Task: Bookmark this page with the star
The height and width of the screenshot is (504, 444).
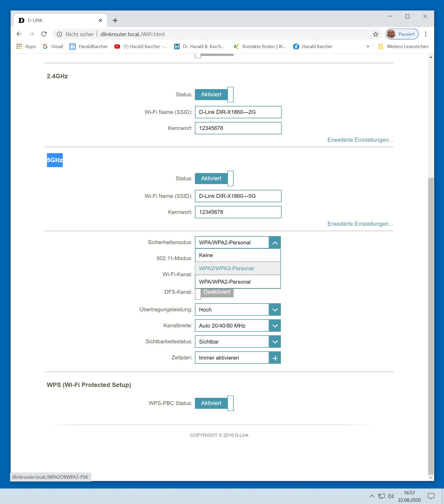Action: tap(376, 34)
